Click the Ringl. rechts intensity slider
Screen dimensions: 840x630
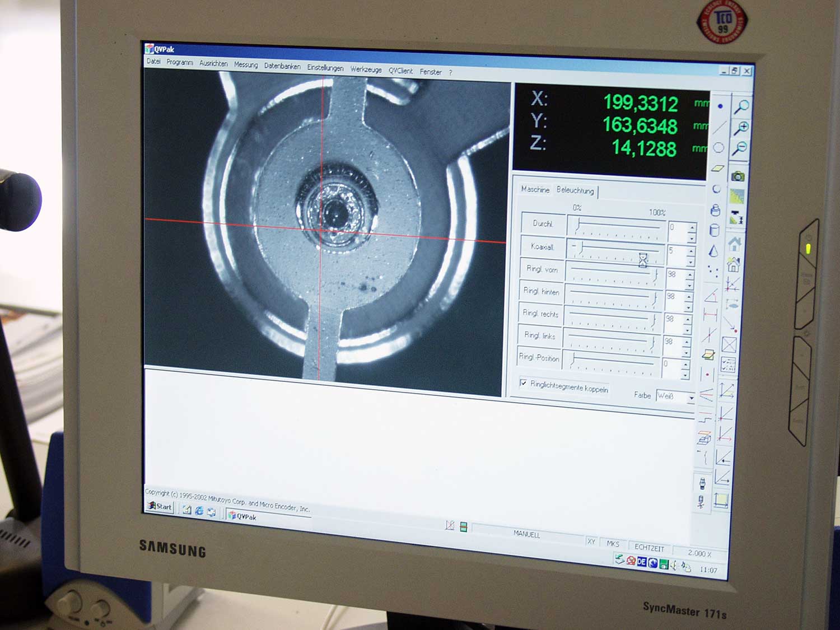612,318
